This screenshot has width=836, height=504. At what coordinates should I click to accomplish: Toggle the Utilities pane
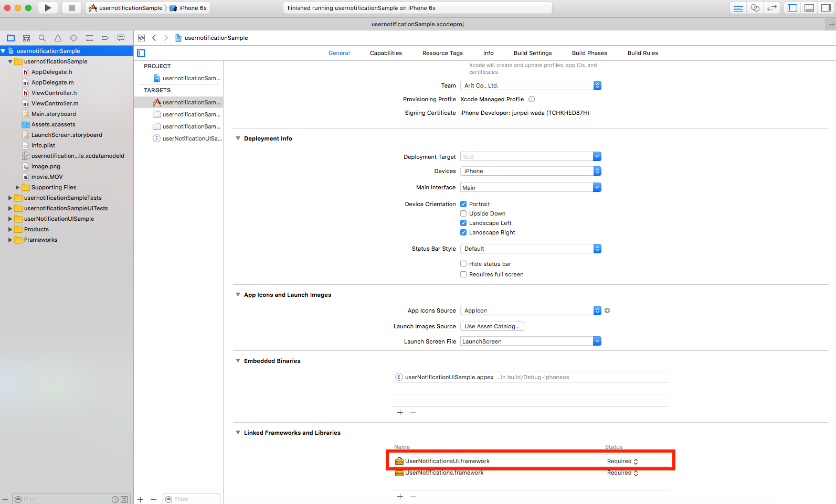826,8
